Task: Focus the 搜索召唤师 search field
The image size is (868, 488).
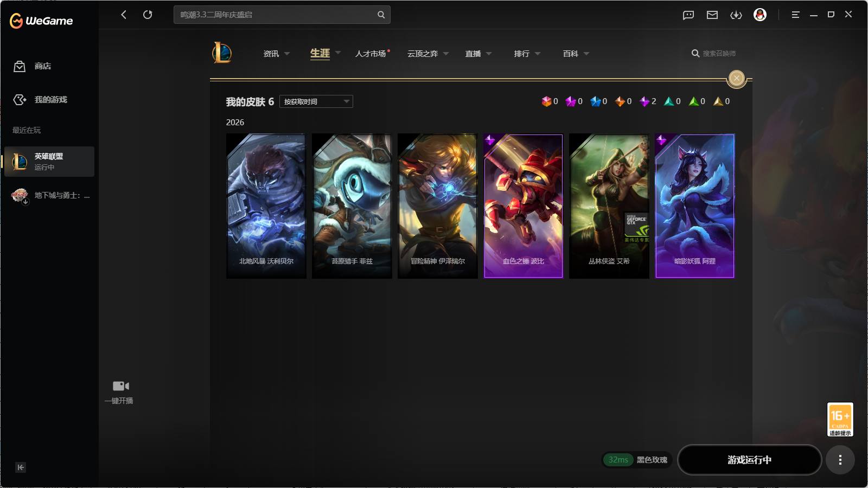Action: click(719, 53)
